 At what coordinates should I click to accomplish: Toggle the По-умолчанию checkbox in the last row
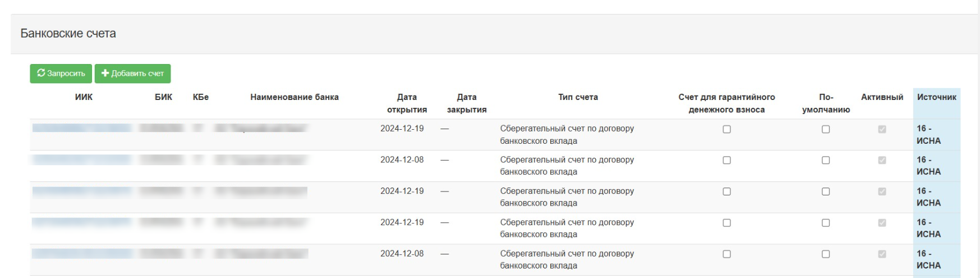(826, 254)
